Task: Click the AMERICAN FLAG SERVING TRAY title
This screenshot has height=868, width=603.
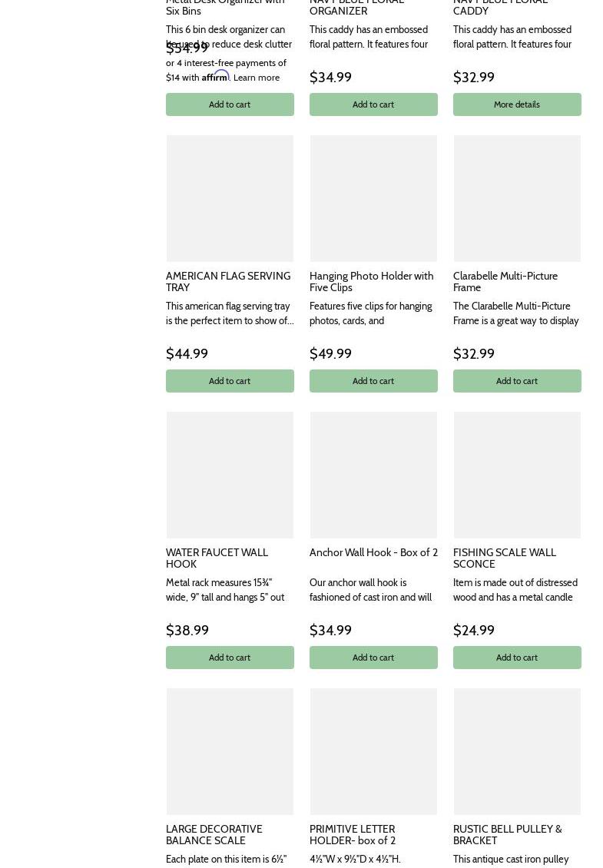Action: pos(228,281)
